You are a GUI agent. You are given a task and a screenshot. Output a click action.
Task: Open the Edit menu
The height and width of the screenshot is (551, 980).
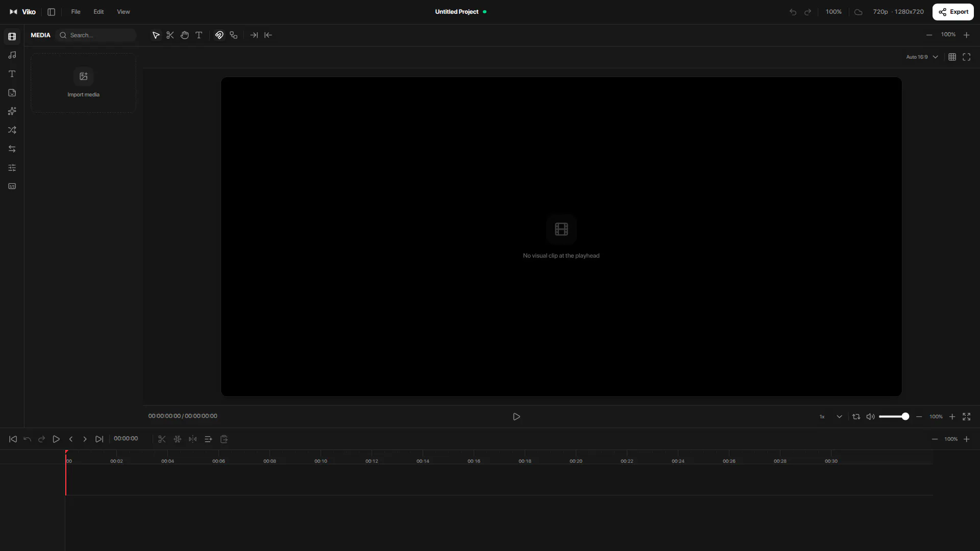click(99, 12)
